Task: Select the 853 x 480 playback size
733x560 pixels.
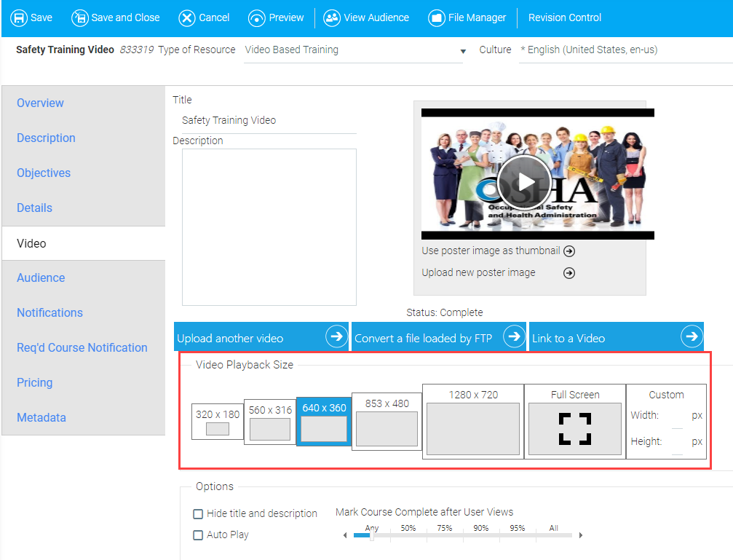Action: 387,428
